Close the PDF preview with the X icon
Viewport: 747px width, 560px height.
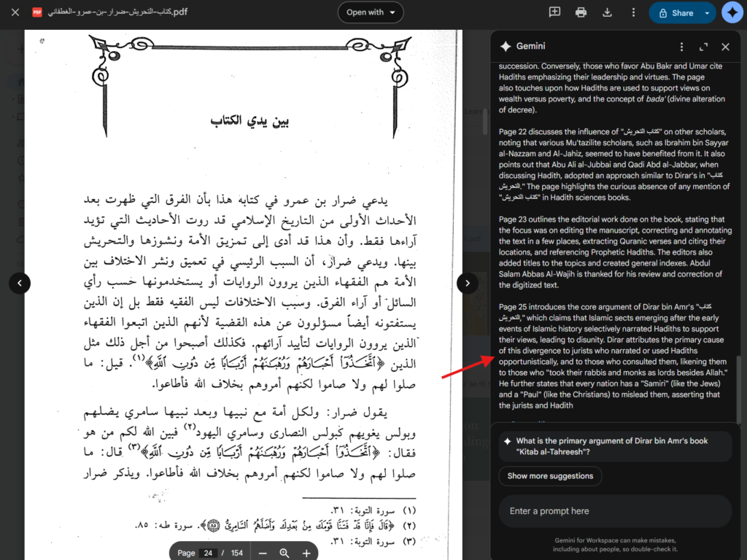(15, 12)
